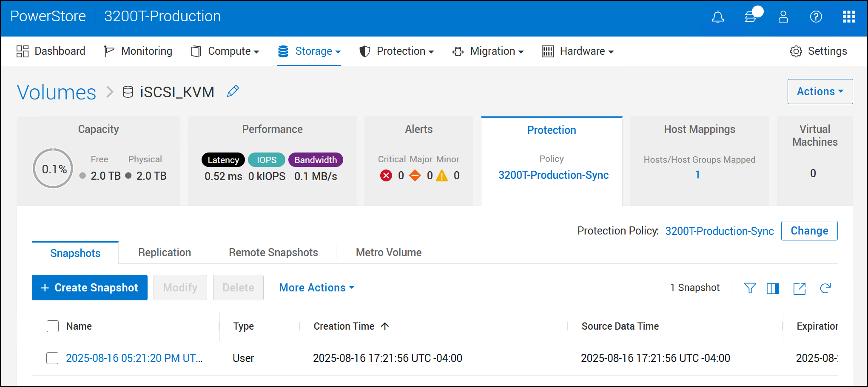868x387 pixels.
Task: Click the 0.1% capacity usage gauge
Action: click(53, 169)
